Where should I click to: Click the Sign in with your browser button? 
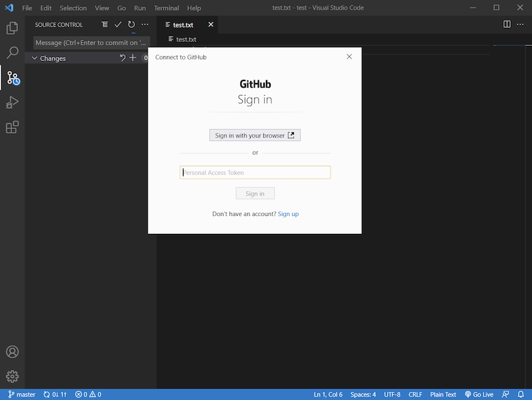[x=255, y=134]
